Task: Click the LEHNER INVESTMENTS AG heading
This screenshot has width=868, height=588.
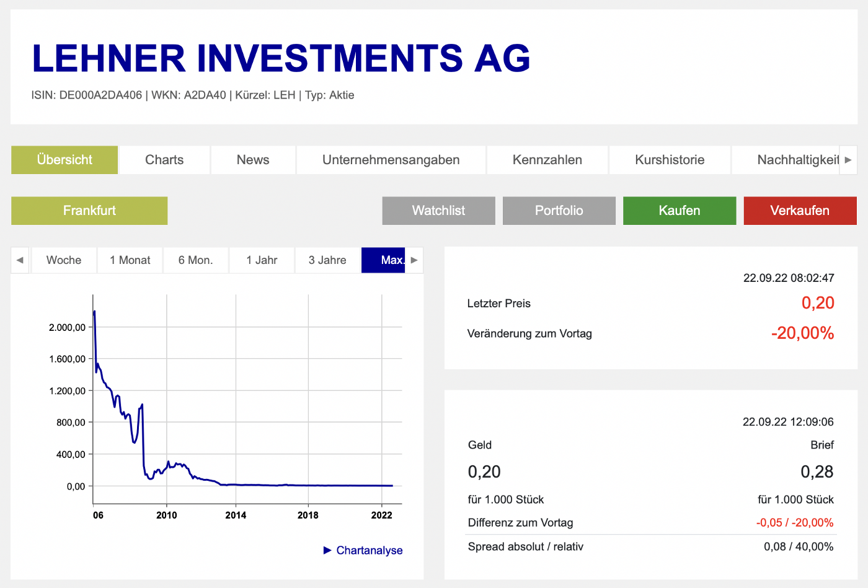Action: coord(281,58)
